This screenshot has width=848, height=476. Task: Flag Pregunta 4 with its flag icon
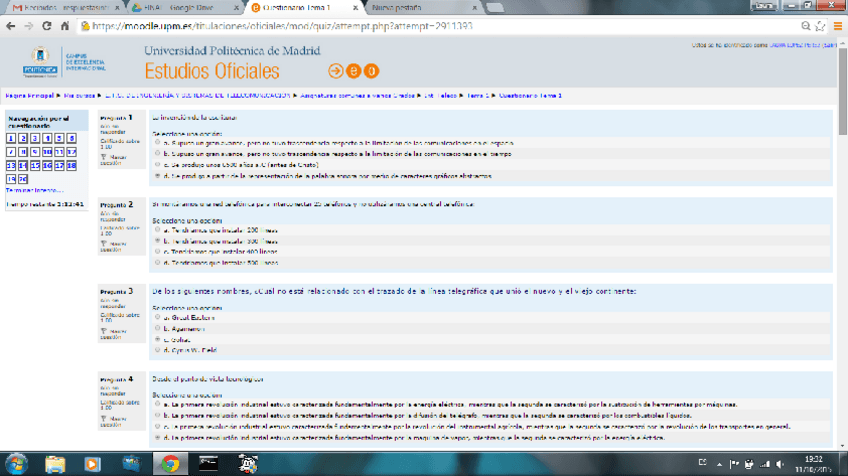point(103,419)
